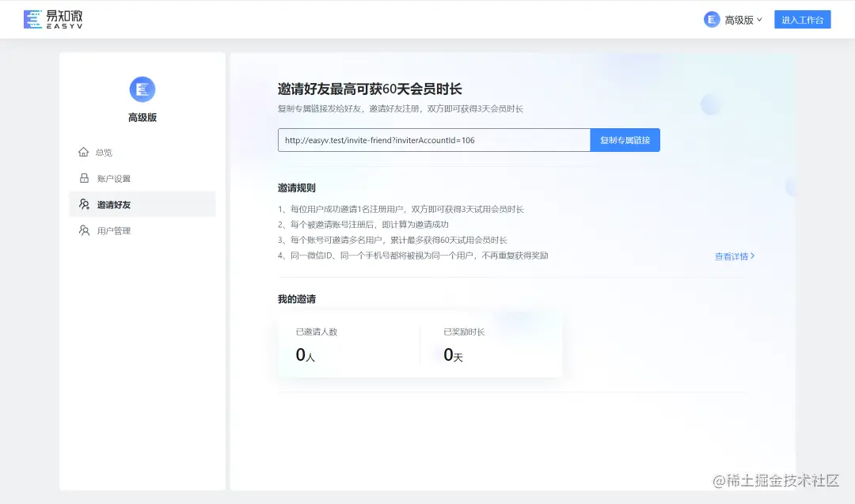Click the 我的邀请 heading

[x=297, y=299]
